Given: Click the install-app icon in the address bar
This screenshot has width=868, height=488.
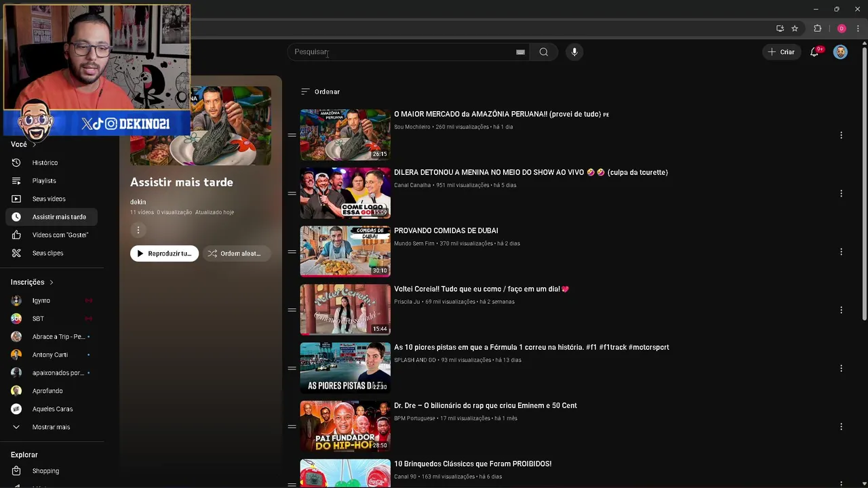Looking at the screenshot, I should (780, 28).
